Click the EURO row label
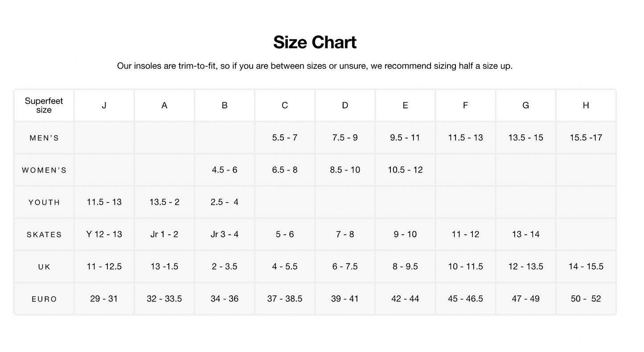The height and width of the screenshot is (352, 644). click(x=44, y=299)
